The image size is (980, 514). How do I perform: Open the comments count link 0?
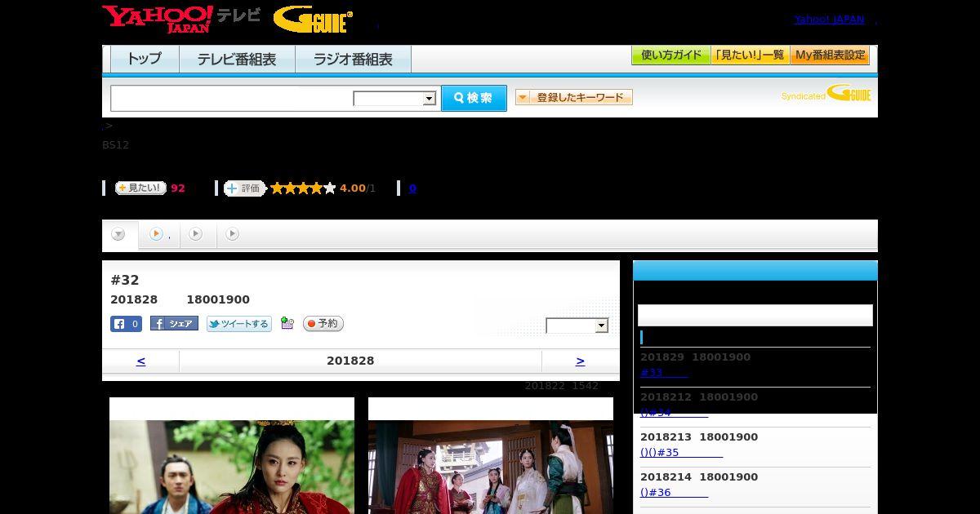tap(412, 188)
